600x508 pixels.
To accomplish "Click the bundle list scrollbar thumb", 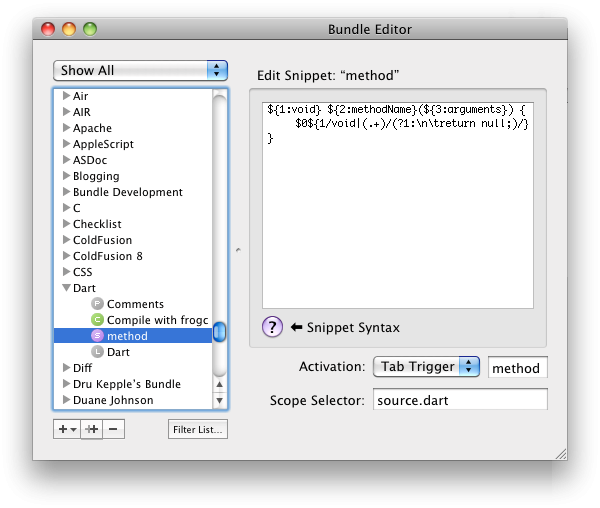I will coord(219,333).
